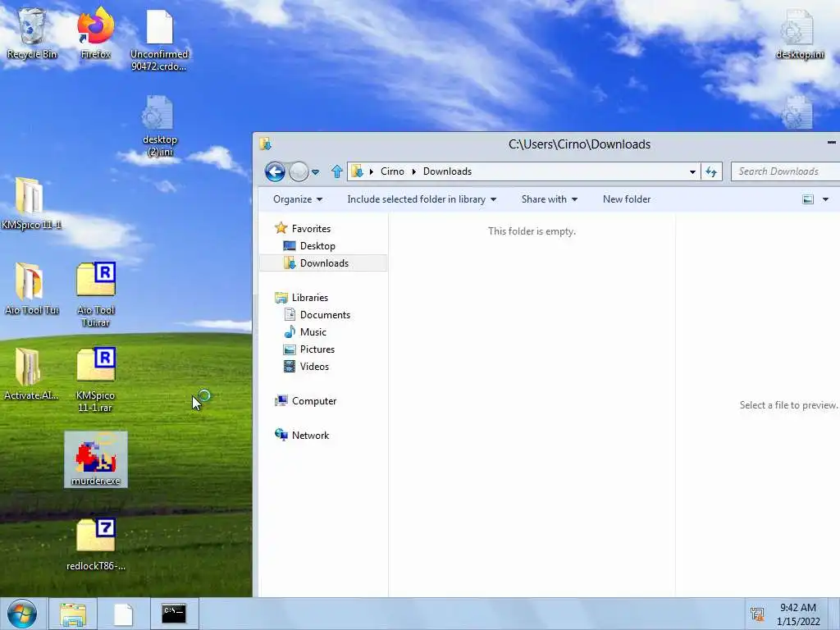Expand the arrow before Cirno in the path
This screenshot has width=840, height=630.
(372, 171)
